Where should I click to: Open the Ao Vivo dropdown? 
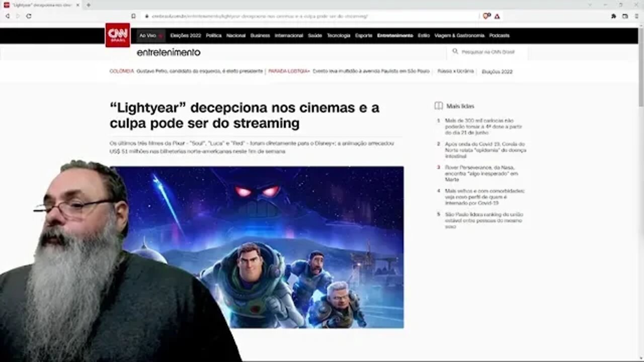151,36
